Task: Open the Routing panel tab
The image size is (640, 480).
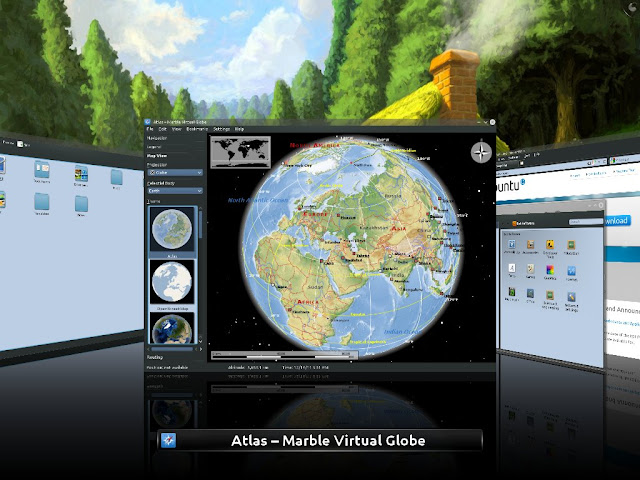Action: pos(155,357)
